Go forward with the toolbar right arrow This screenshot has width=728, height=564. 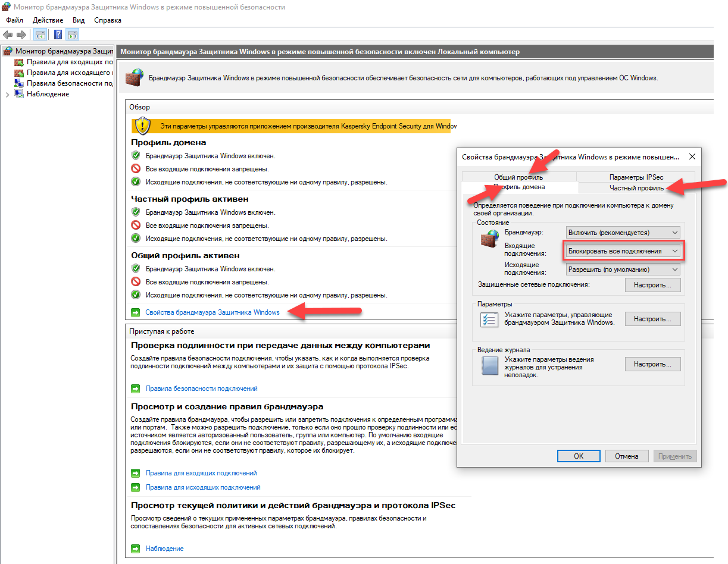click(21, 35)
